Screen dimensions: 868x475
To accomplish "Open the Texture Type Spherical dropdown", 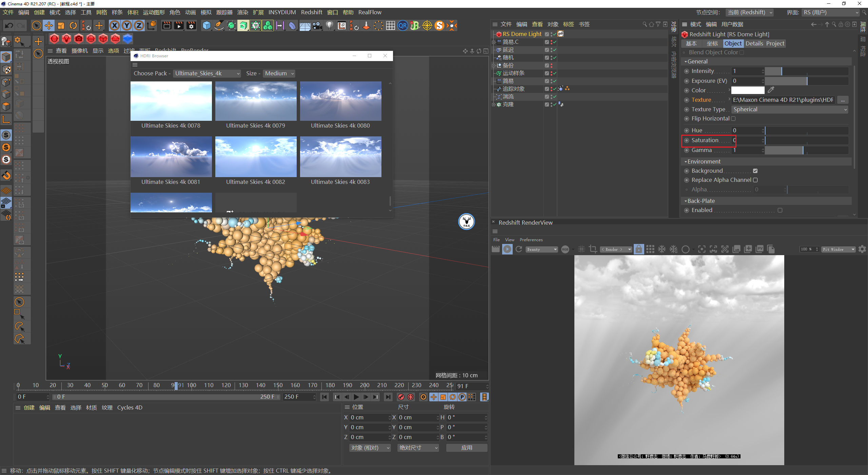I will [x=790, y=110].
